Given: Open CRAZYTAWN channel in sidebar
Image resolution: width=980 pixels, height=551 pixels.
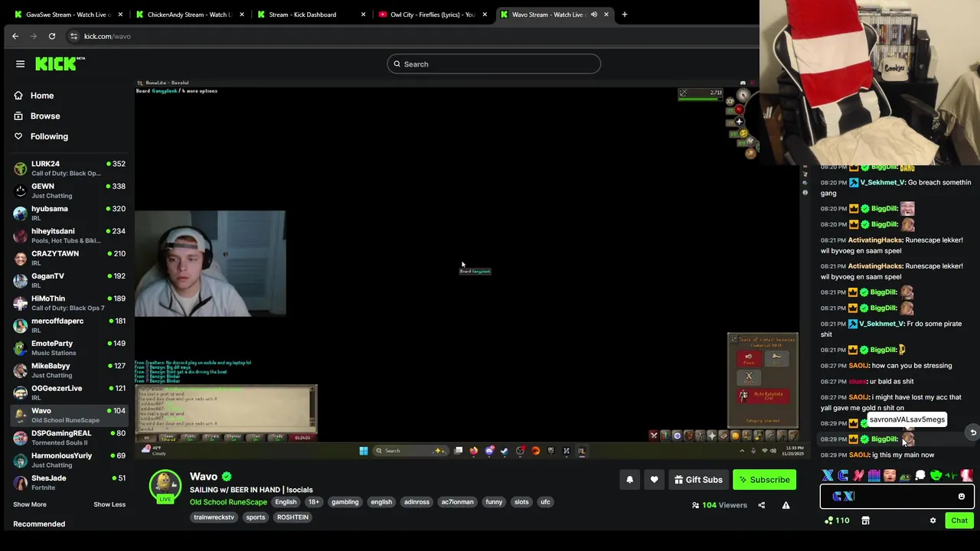Looking at the screenshot, I should (69, 258).
